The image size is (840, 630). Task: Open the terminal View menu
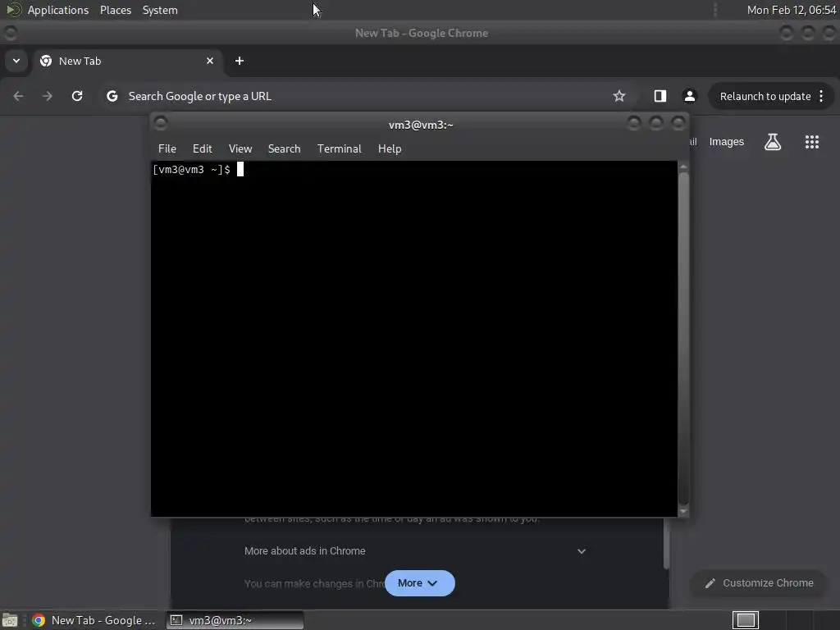point(240,149)
